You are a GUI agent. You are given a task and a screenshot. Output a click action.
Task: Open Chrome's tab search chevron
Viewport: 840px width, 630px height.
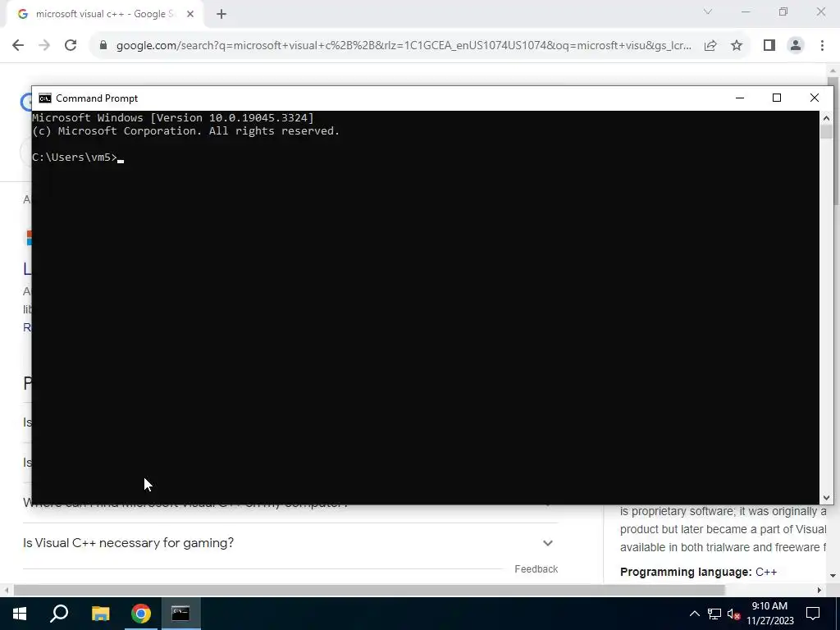click(708, 11)
